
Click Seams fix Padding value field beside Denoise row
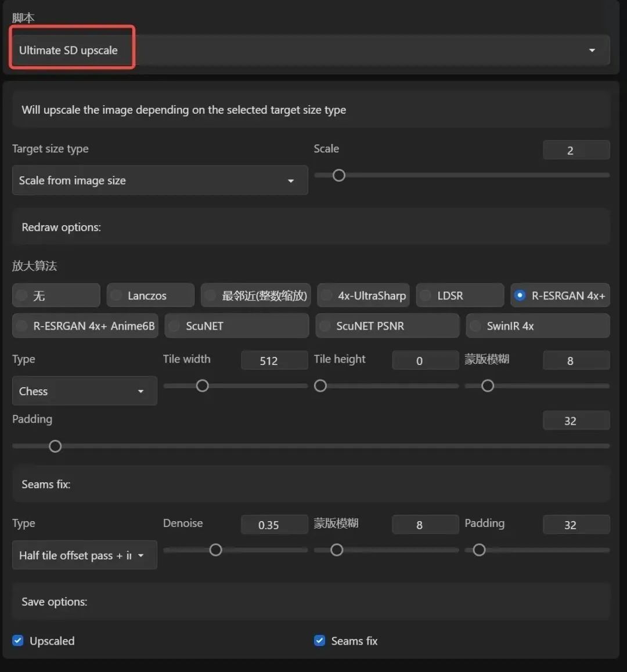coord(576,525)
